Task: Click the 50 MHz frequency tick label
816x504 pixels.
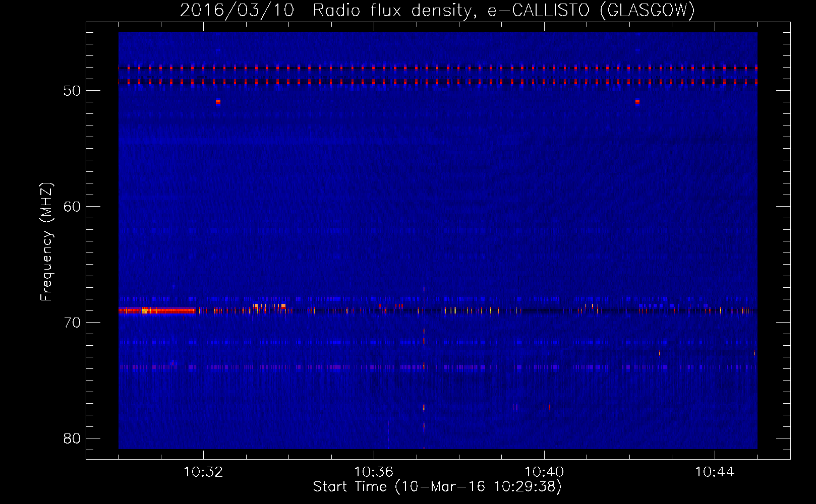Action: [x=72, y=91]
